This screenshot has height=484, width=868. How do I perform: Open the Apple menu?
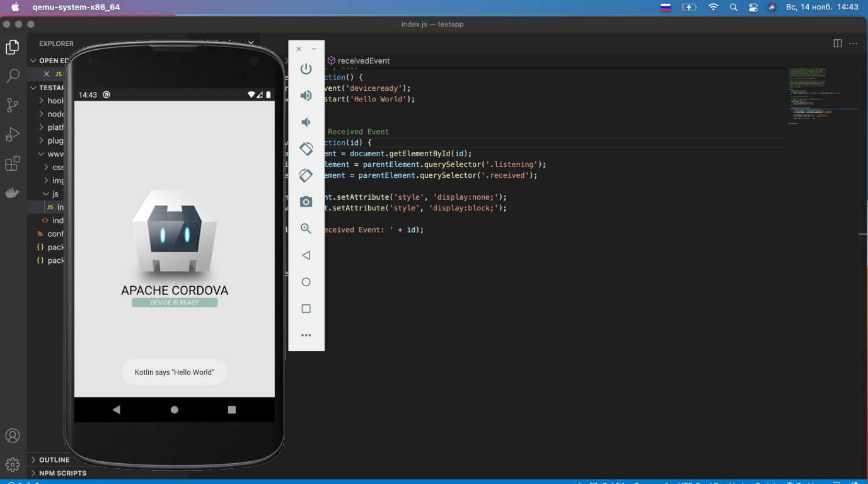tap(15, 7)
